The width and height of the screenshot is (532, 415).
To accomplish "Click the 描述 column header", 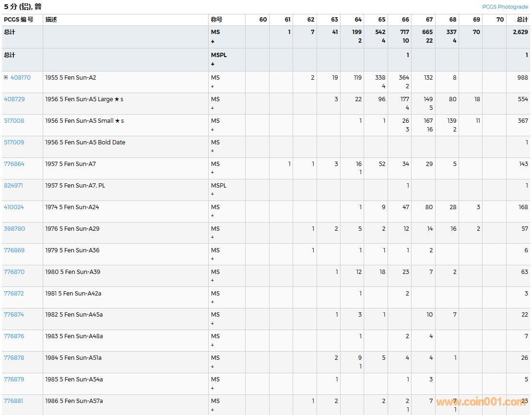I will pyautogui.click(x=51, y=20).
